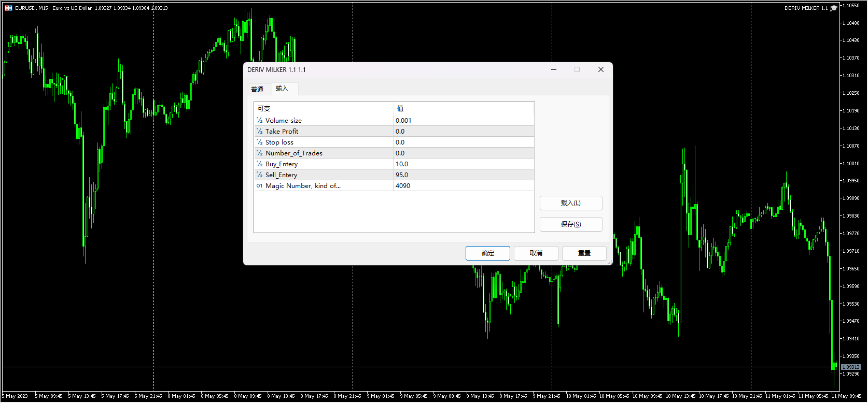Select the Number_of_Trades value field

(x=464, y=153)
